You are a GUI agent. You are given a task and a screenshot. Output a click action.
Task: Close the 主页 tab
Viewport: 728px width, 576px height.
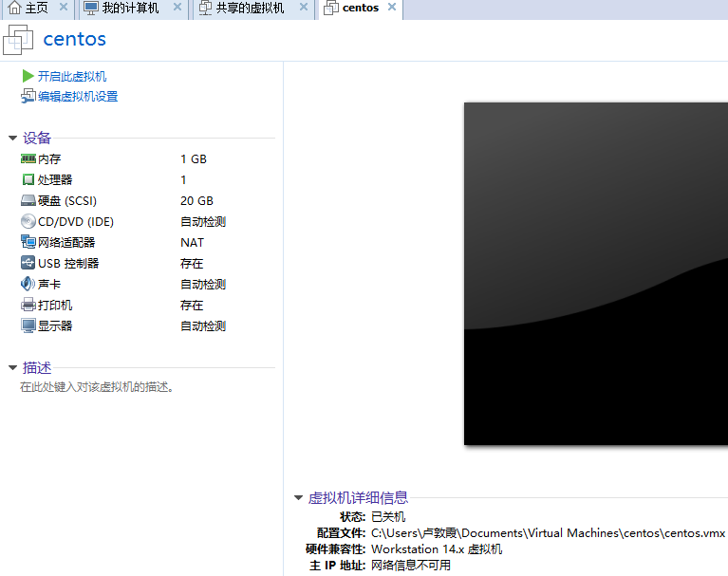point(64,7)
